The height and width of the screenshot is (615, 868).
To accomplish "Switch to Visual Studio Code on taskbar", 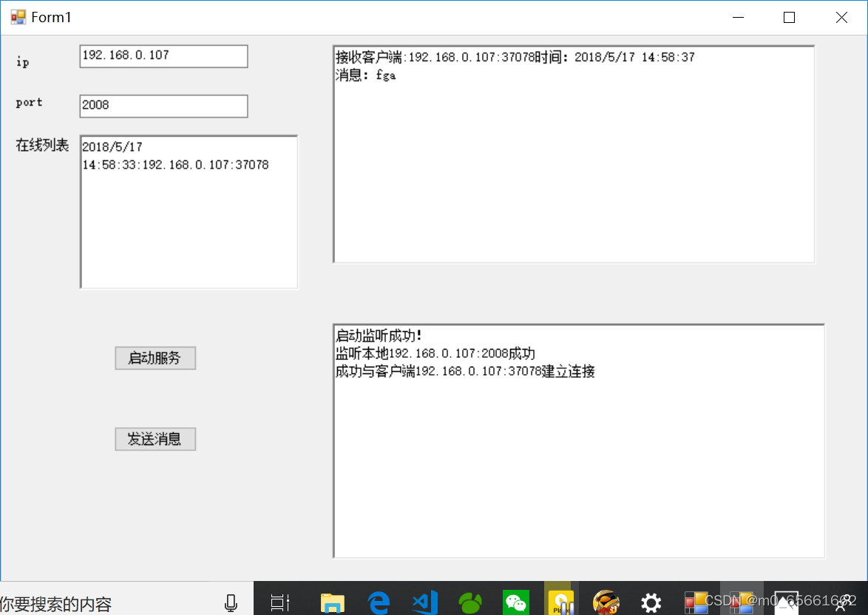I will point(425,603).
